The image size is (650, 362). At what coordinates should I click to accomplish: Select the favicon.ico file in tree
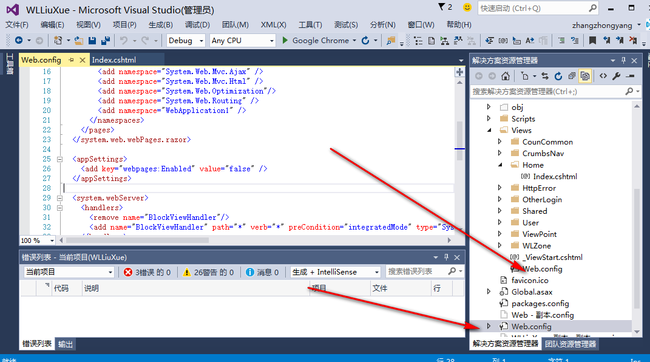pyautogui.click(x=529, y=280)
